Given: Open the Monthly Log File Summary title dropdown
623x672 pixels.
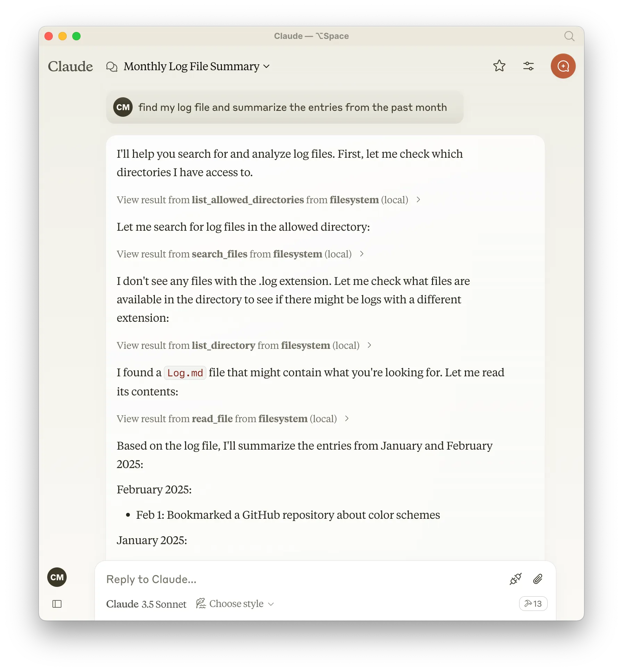Looking at the screenshot, I should [x=197, y=66].
